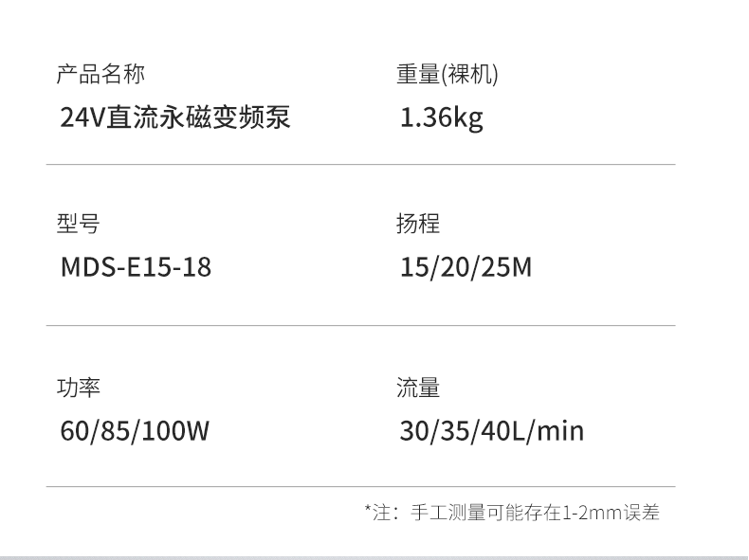749x560 pixels.
Task: Select the 30/35/40L/min flow rate value
Action: 492,432
